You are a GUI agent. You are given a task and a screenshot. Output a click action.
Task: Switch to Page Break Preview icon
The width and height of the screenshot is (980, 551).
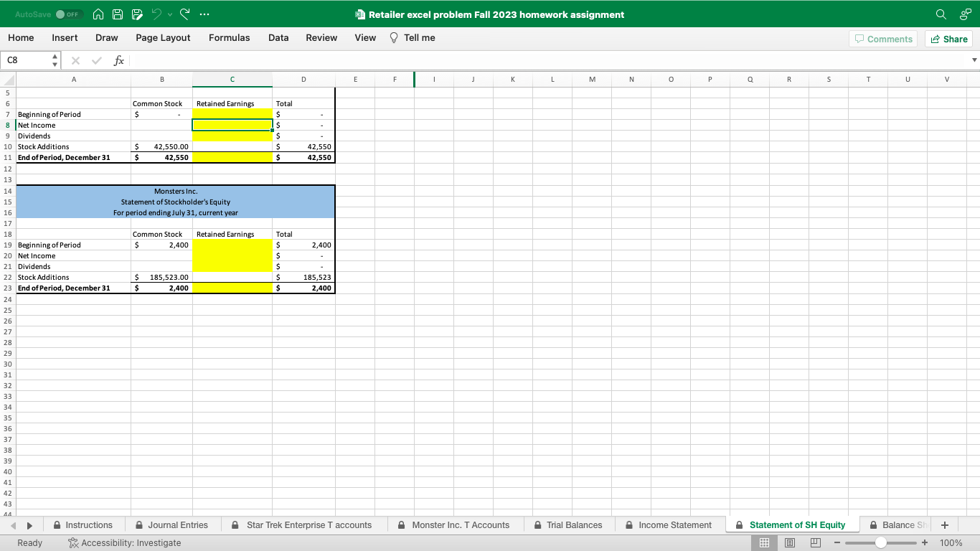coord(816,543)
